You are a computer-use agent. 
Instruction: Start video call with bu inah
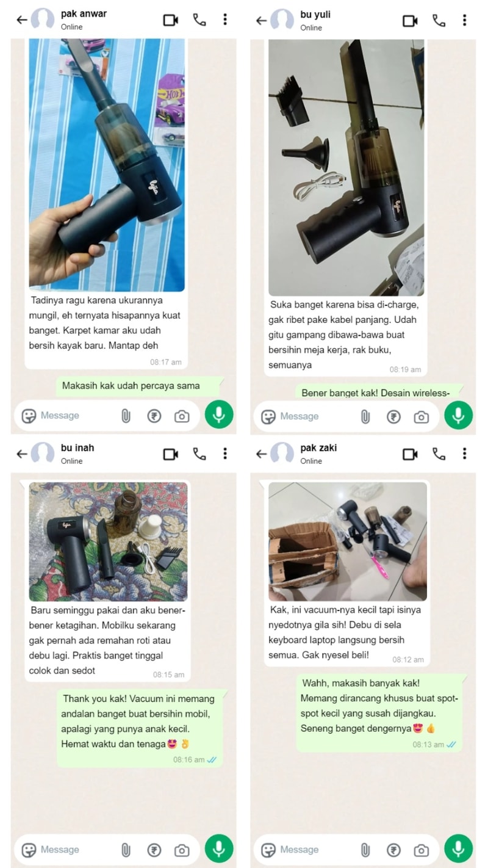coord(171,454)
